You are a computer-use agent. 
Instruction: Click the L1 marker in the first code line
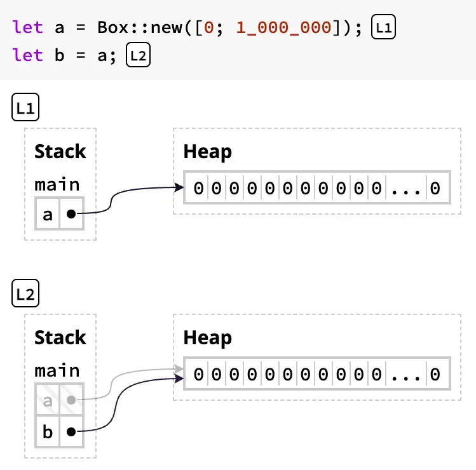click(x=383, y=27)
